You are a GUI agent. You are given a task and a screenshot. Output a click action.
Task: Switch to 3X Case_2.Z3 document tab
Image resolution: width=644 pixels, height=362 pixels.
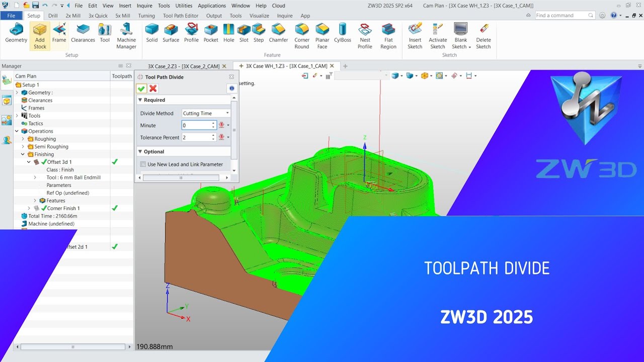click(184, 66)
